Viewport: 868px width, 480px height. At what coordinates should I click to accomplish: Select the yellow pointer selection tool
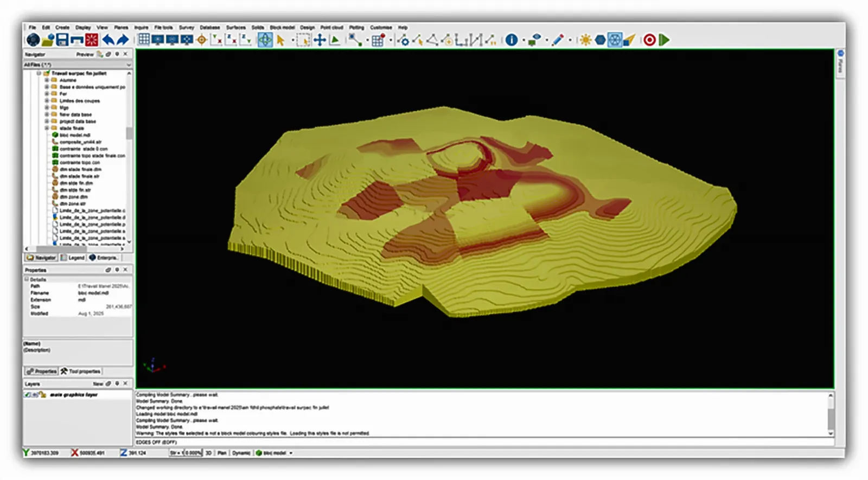[280, 40]
